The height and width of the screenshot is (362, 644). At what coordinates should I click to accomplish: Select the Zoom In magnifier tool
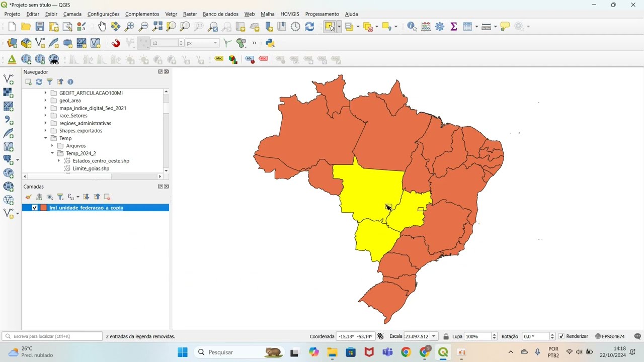tap(130, 27)
